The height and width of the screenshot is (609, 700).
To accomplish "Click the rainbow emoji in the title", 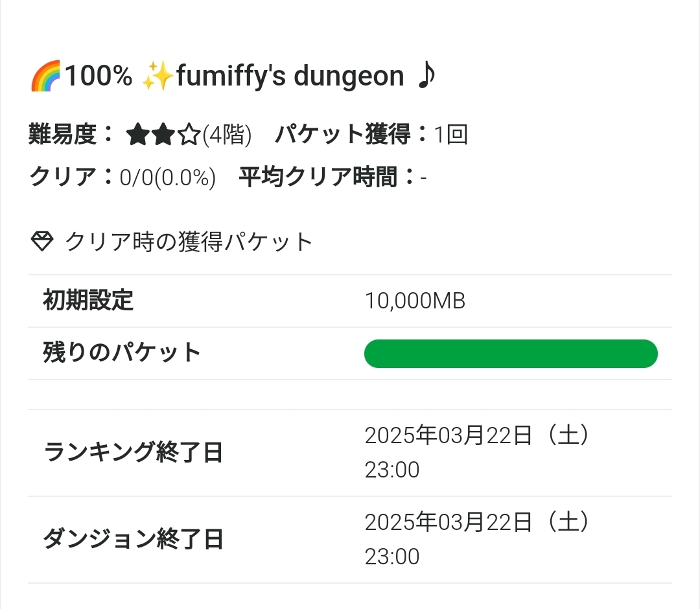I will [x=45, y=76].
